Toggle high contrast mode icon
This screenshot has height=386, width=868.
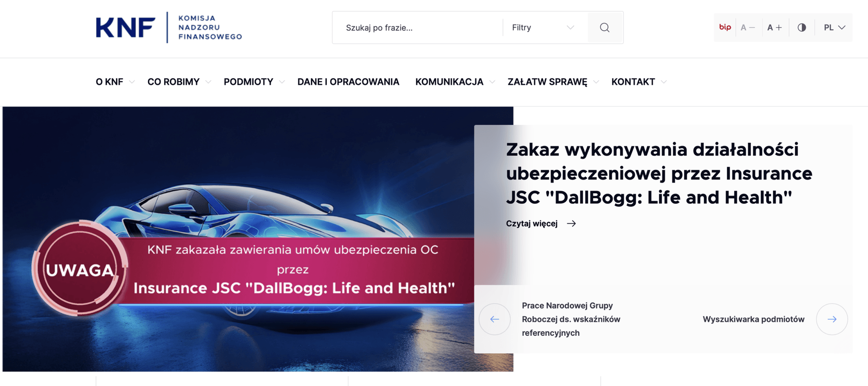(802, 28)
